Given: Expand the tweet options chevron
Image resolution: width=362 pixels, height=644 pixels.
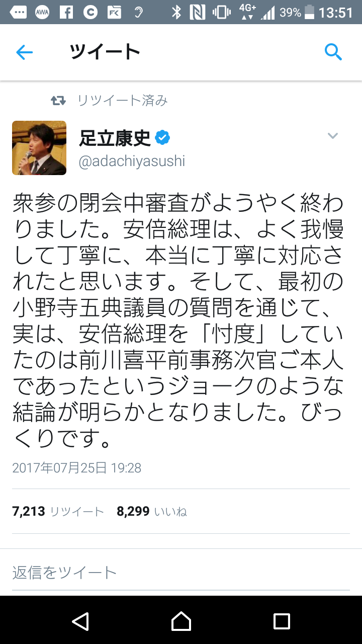Looking at the screenshot, I should [x=333, y=136].
